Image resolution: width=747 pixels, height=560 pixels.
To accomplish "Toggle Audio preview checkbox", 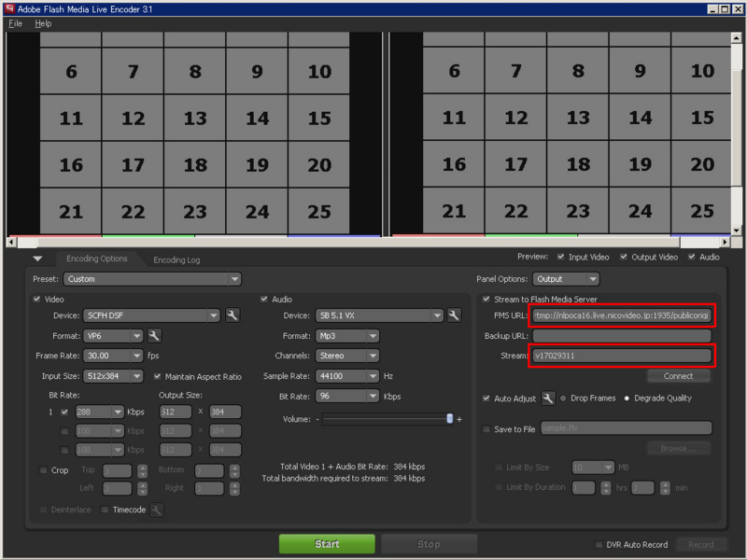I will tap(691, 257).
